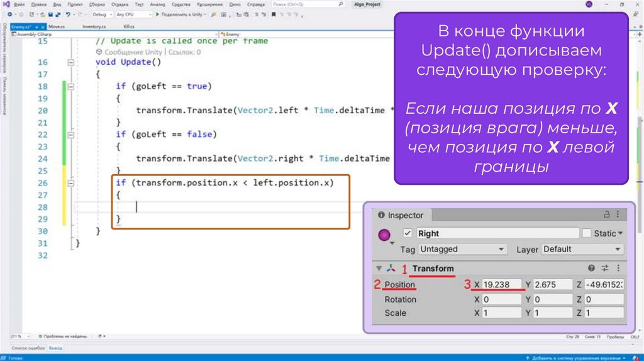Click the Visual Studio logo icon
This screenshot has height=361, width=644.
pyautogui.click(x=5, y=4)
